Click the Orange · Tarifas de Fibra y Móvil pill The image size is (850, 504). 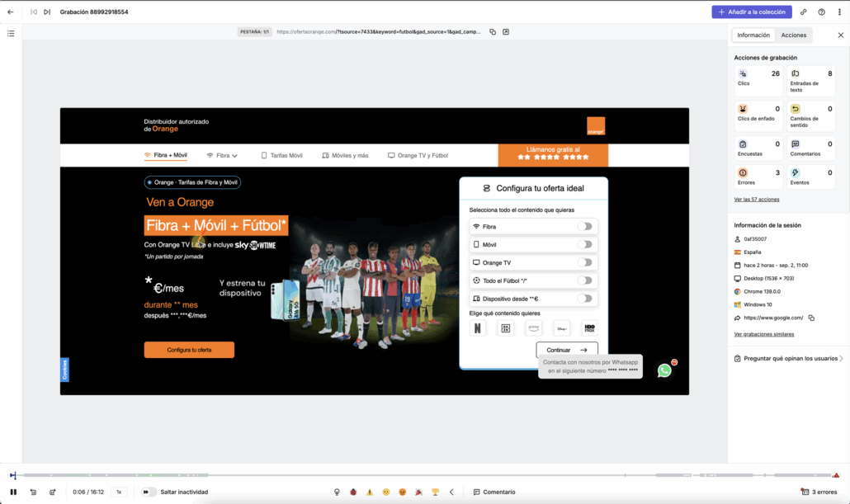[x=192, y=182]
